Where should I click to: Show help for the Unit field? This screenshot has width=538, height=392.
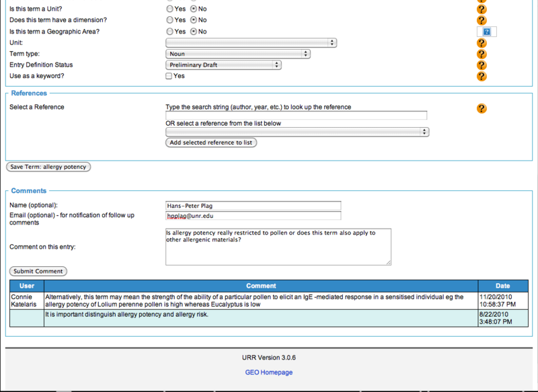[x=482, y=43]
